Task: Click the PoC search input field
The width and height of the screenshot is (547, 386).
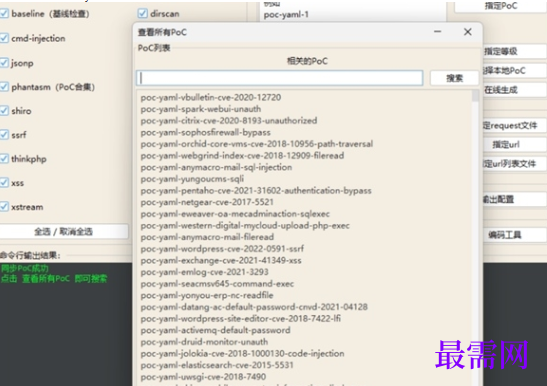Action: tap(280, 78)
